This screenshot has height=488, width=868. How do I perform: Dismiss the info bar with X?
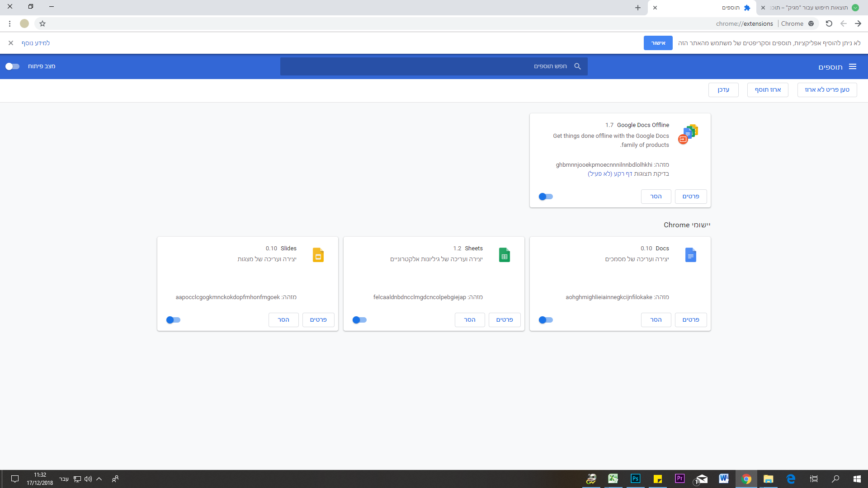point(11,43)
